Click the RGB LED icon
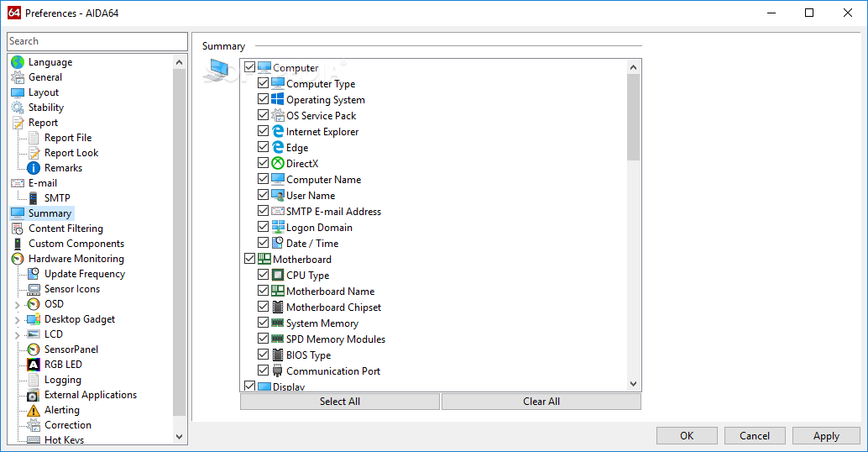Image resolution: width=868 pixels, height=452 pixels. (34, 365)
